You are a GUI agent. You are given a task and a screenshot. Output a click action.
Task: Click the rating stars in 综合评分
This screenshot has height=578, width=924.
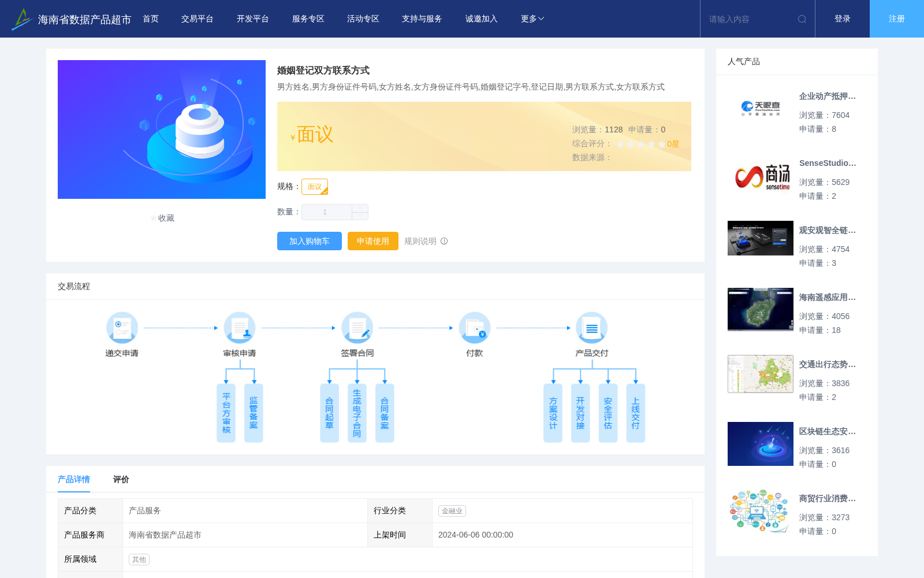(641, 144)
